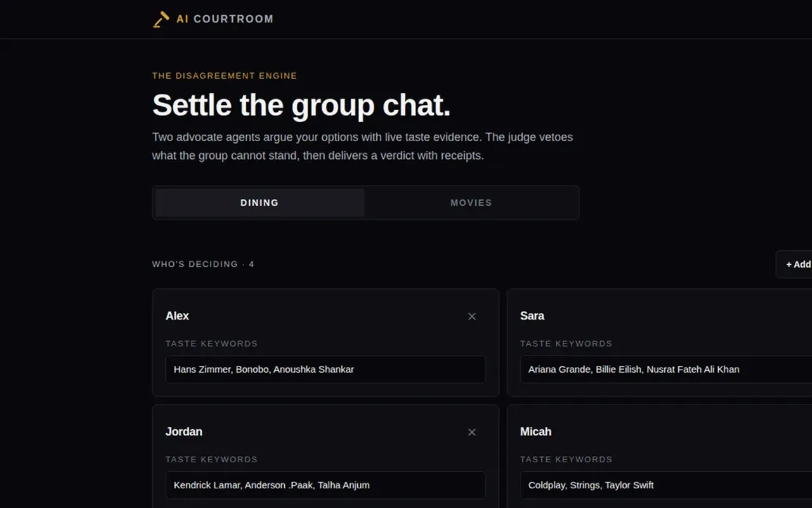Edit Alex's taste keywords field
This screenshot has height=508, width=812.
[x=325, y=370]
